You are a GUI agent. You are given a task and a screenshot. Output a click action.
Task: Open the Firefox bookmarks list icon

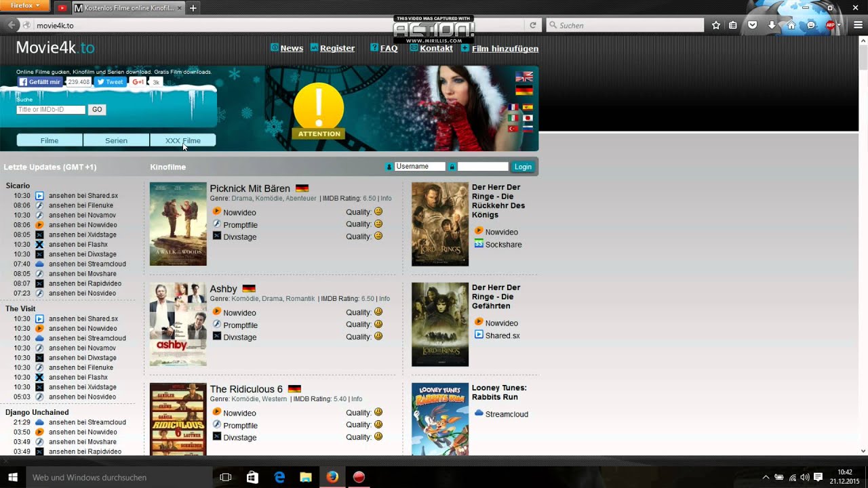click(733, 25)
